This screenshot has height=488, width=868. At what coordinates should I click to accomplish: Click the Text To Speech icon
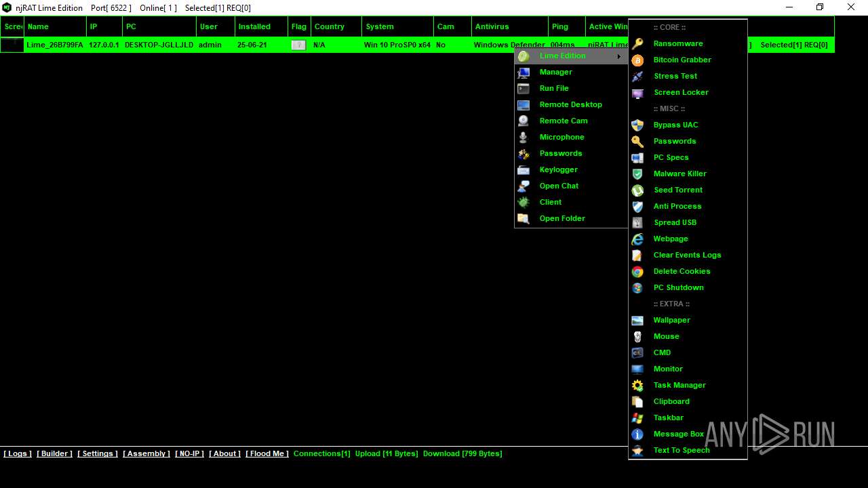click(x=637, y=450)
